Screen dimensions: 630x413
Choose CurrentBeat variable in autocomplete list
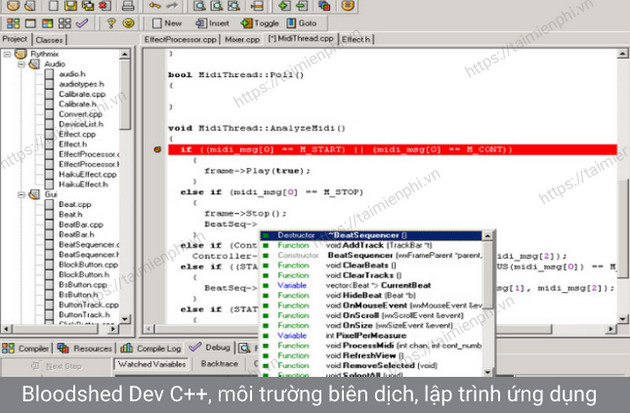point(372,285)
